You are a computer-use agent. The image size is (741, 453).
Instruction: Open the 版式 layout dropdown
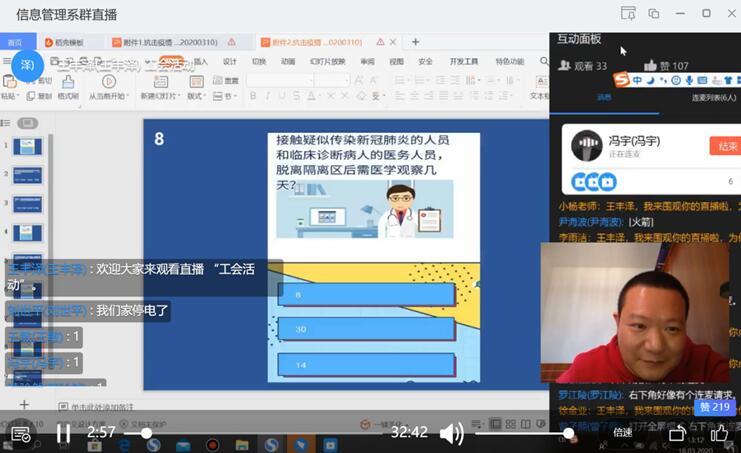click(195, 96)
